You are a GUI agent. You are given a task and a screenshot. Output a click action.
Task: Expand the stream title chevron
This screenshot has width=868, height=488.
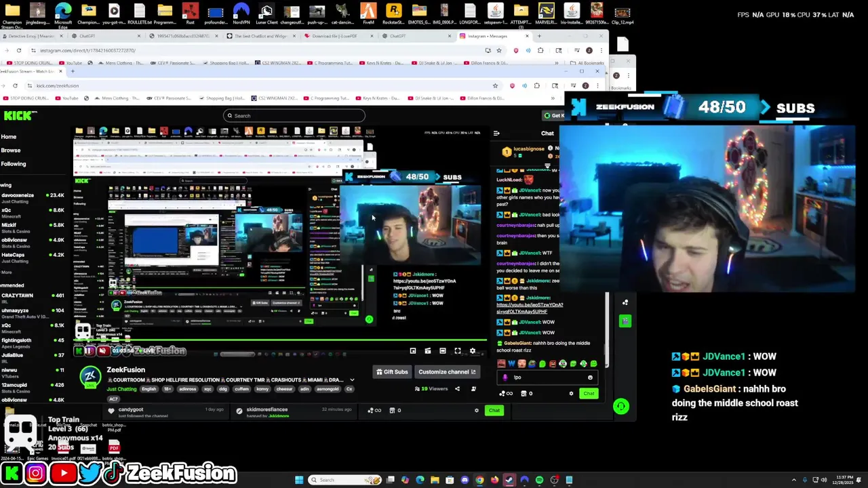(352, 380)
